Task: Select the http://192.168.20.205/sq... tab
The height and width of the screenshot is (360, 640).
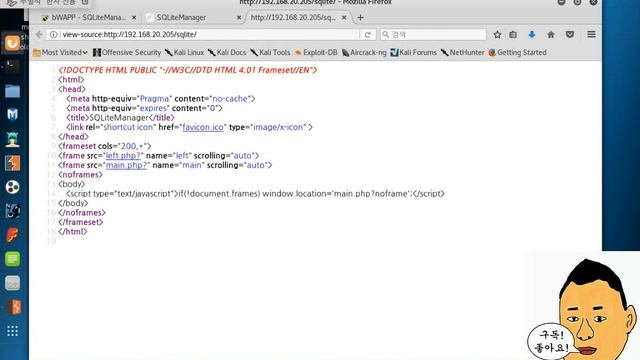Action: pos(298,18)
